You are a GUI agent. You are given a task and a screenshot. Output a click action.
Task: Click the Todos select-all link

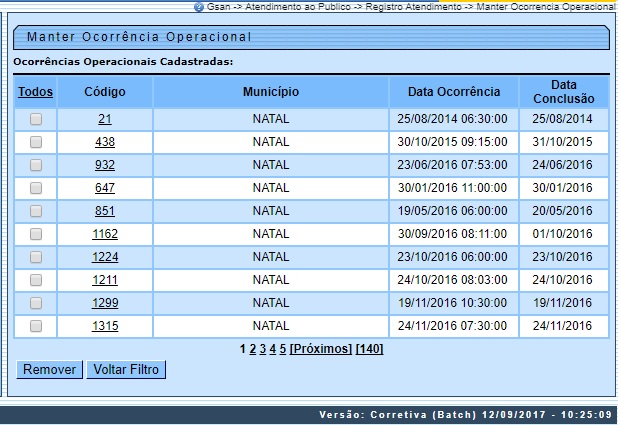(x=36, y=92)
